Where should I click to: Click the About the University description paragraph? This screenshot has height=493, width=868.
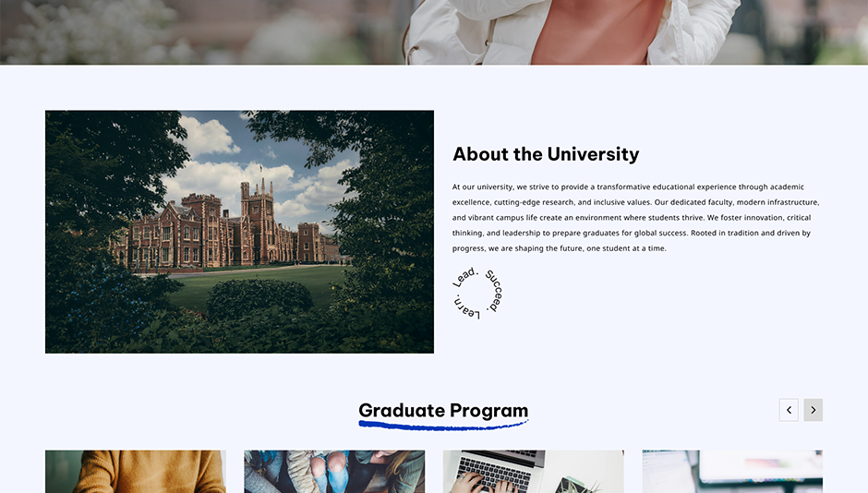pyautogui.click(x=635, y=218)
